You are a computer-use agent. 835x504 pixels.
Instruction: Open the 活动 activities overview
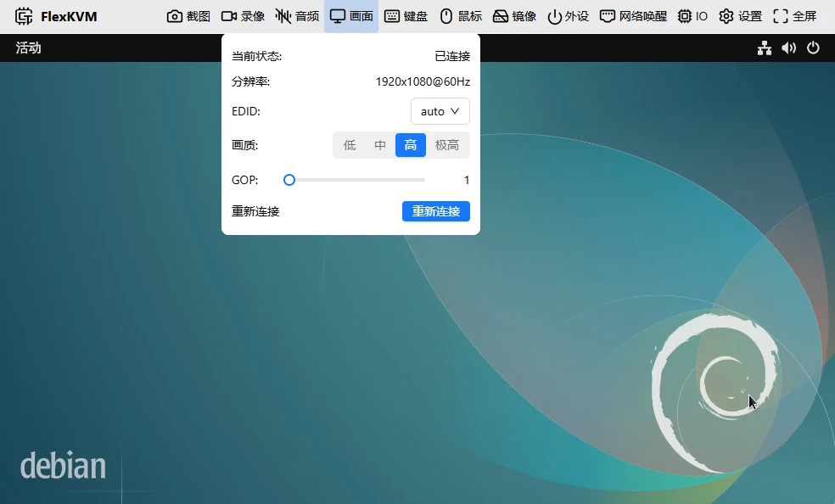click(28, 48)
